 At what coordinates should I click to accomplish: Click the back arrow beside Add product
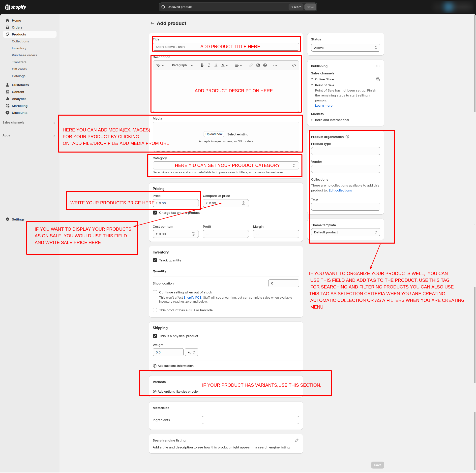pos(152,23)
